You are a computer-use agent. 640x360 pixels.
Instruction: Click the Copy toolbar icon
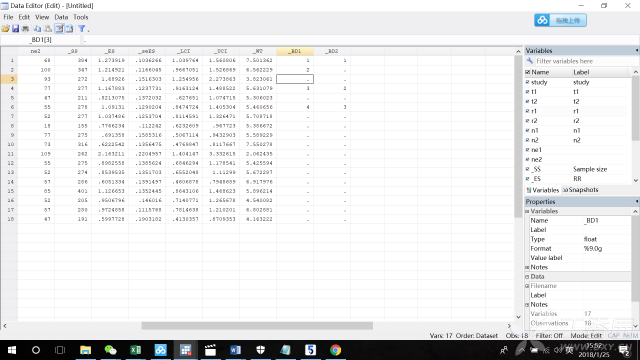[x=37, y=29]
